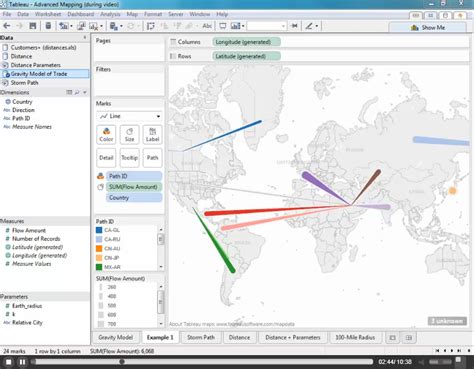Click the Size card in Marks
This screenshot has height=369, width=474.
click(129, 135)
